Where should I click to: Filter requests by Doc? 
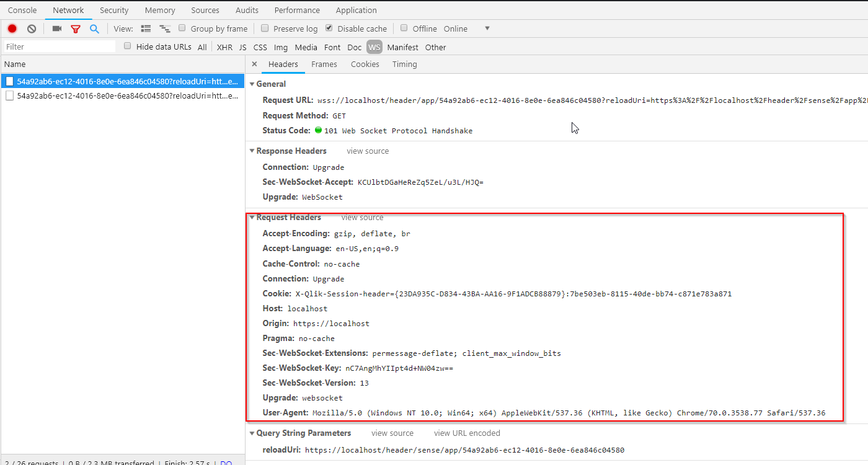pyautogui.click(x=354, y=47)
